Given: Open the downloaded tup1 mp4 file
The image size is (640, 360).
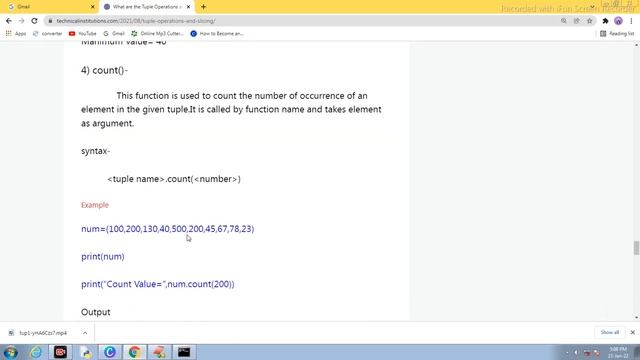Looking at the screenshot, I should coord(42,333).
